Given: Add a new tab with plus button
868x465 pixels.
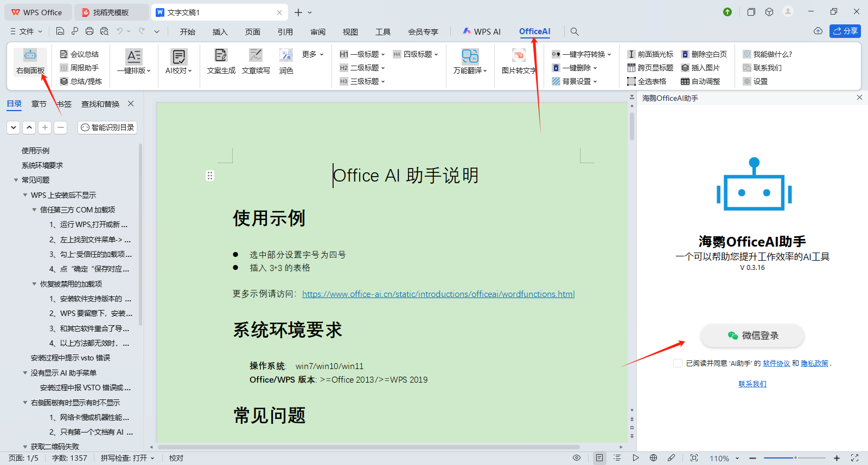Looking at the screenshot, I should point(298,12).
